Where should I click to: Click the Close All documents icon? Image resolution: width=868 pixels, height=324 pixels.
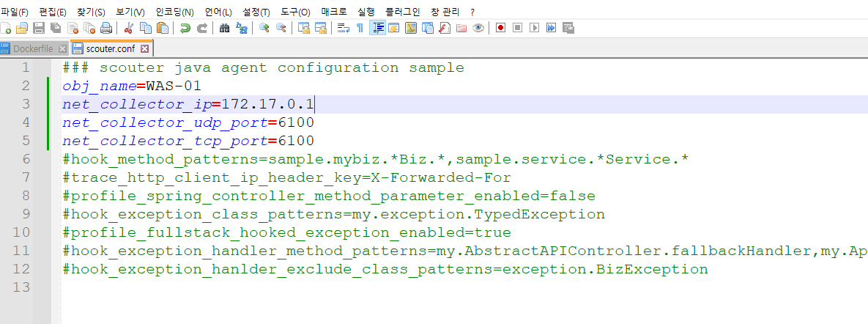pyautogui.click(x=89, y=28)
